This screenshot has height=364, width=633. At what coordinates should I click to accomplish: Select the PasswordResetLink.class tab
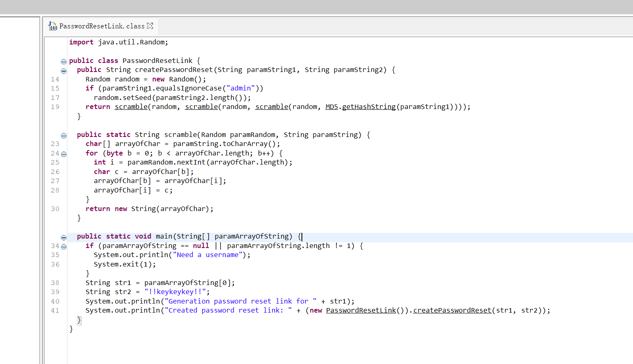pyautogui.click(x=102, y=26)
